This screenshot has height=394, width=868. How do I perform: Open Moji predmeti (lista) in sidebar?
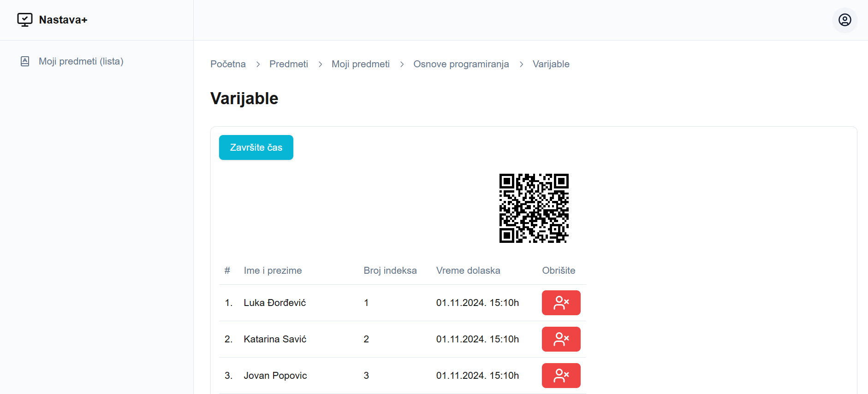pyautogui.click(x=81, y=61)
